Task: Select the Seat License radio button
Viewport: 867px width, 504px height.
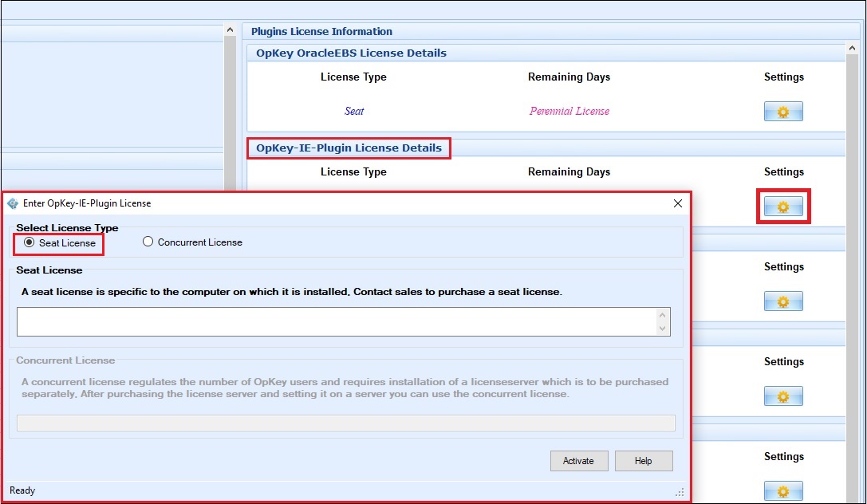Action: (x=30, y=242)
